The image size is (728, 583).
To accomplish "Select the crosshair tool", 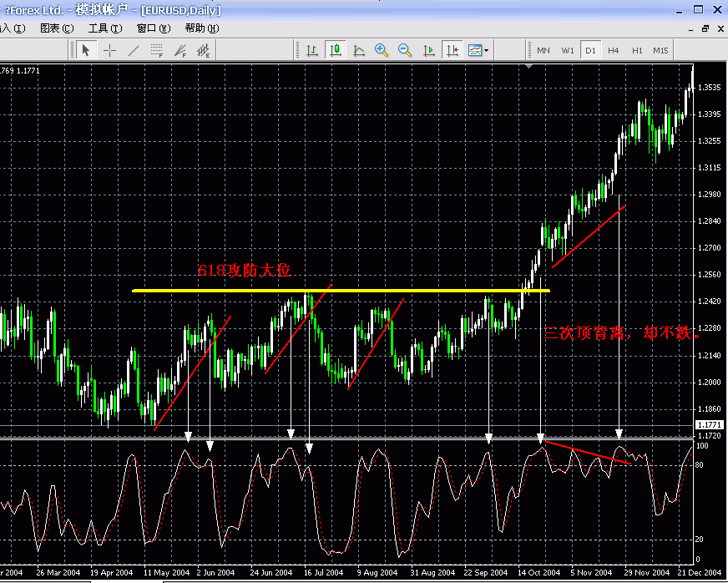I will [x=109, y=50].
